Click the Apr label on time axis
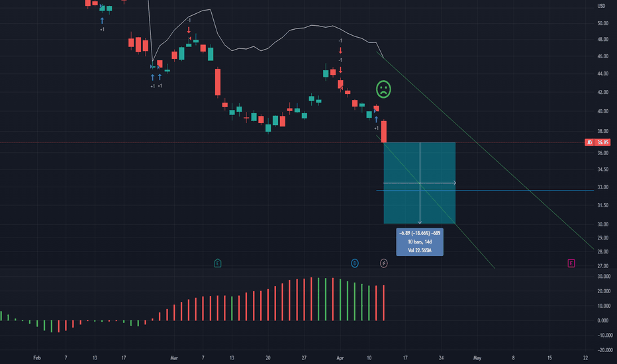 coord(340,358)
